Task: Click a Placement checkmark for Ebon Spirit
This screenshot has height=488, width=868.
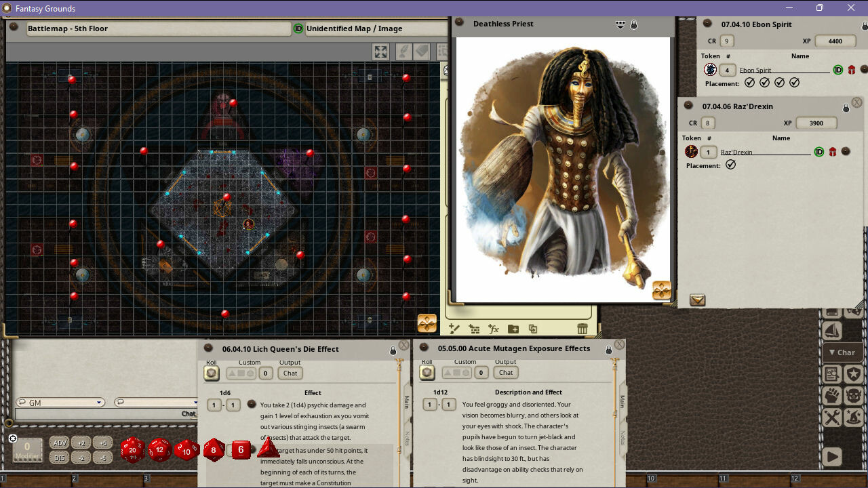Action: [750, 83]
